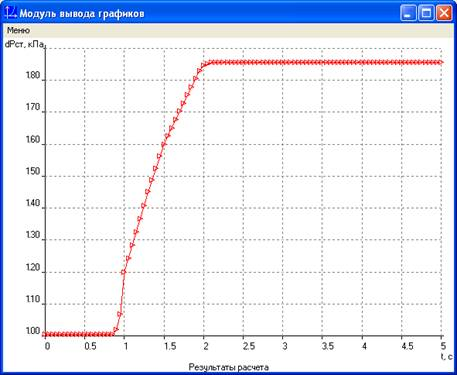
Task: Select the first curve marker at t equals 0
Action: click(45, 334)
